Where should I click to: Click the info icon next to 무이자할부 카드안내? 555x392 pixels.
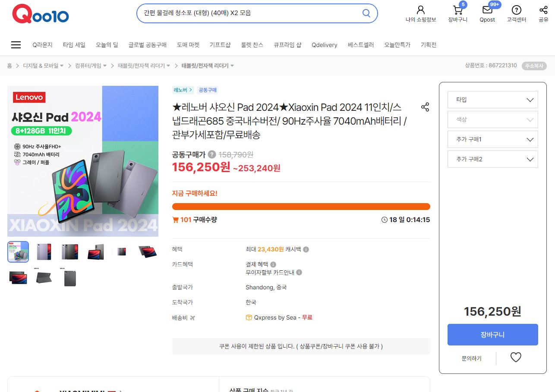pos(299,273)
